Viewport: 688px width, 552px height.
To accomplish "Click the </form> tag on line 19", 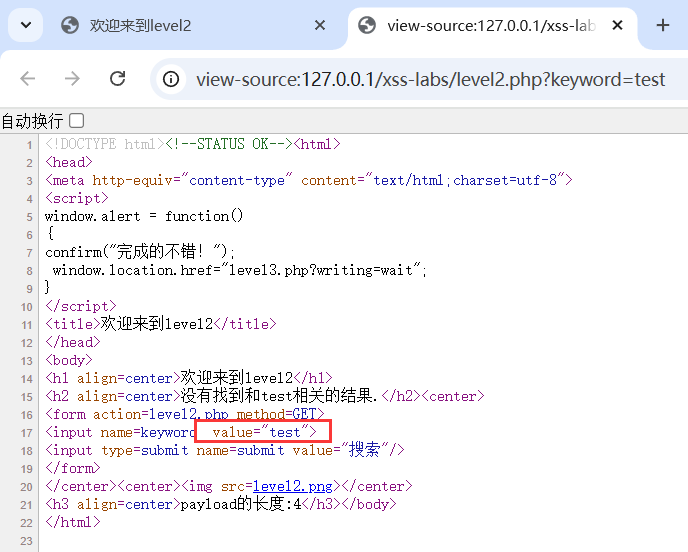I will point(73,468).
